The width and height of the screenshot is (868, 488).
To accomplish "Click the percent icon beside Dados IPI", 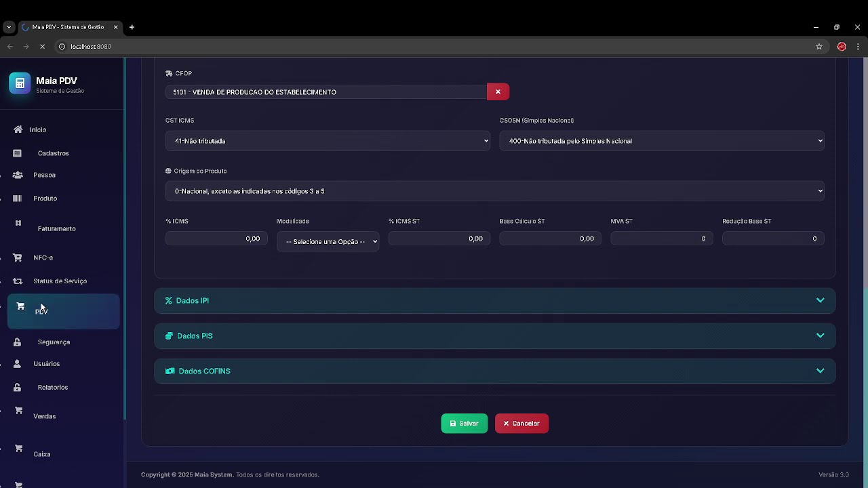I will (169, 300).
